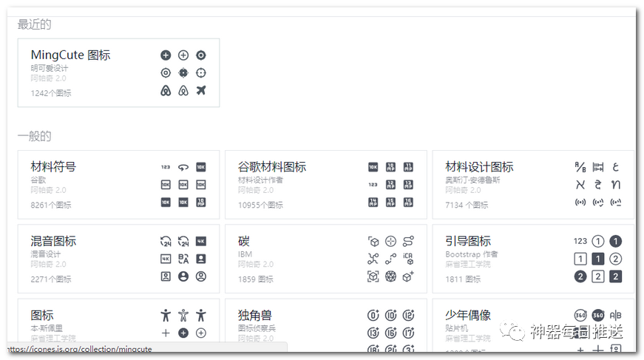Click the 1811 图标 count text
This screenshot has width=644, height=360.
(463, 279)
